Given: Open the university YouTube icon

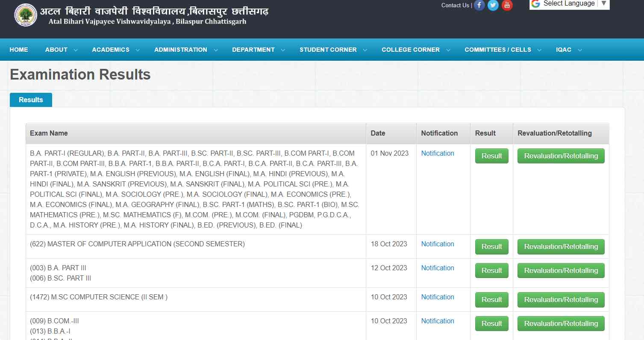Looking at the screenshot, I should [507, 5].
